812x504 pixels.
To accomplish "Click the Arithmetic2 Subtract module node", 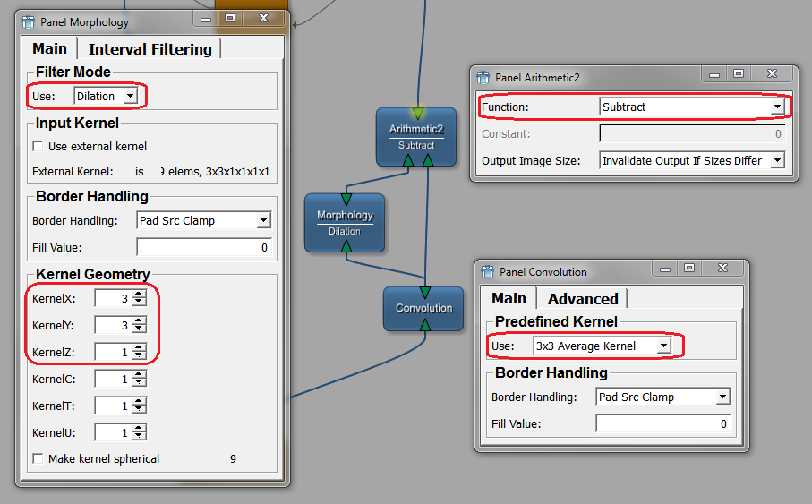I will coord(415,136).
